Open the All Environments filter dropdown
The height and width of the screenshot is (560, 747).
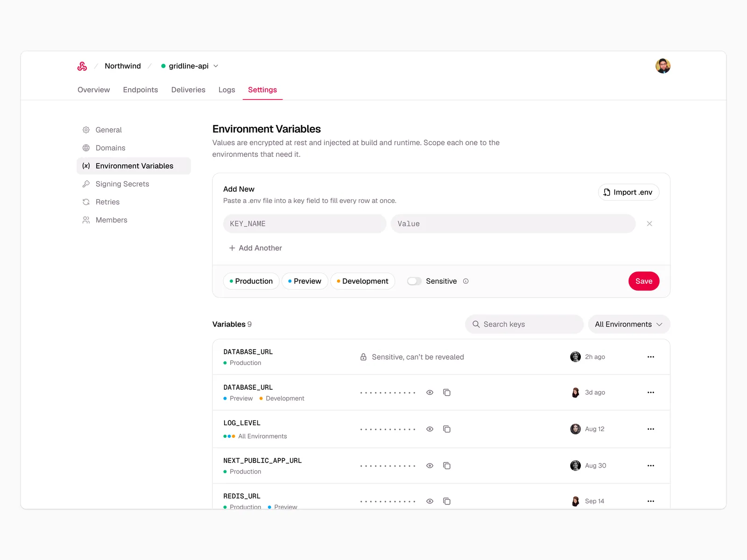tap(629, 324)
